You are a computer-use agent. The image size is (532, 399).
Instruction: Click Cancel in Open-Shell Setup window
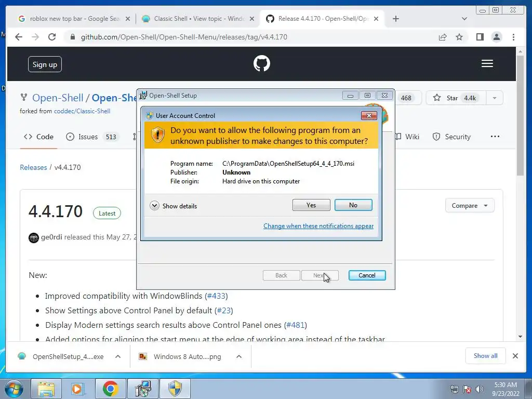click(x=367, y=275)
